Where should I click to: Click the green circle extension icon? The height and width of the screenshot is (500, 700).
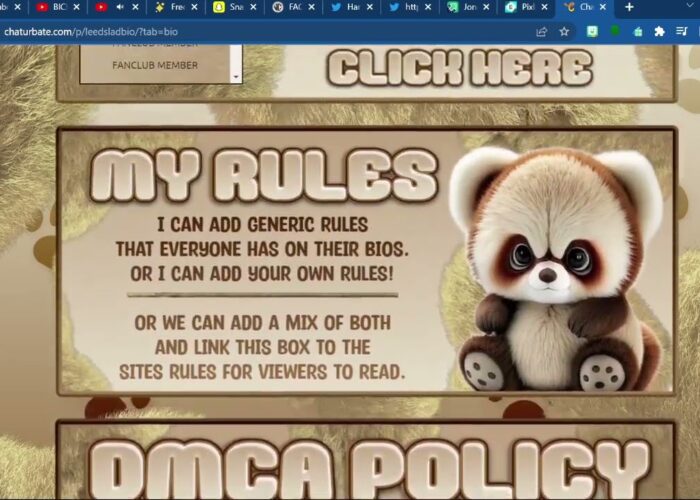click(615, 30)
